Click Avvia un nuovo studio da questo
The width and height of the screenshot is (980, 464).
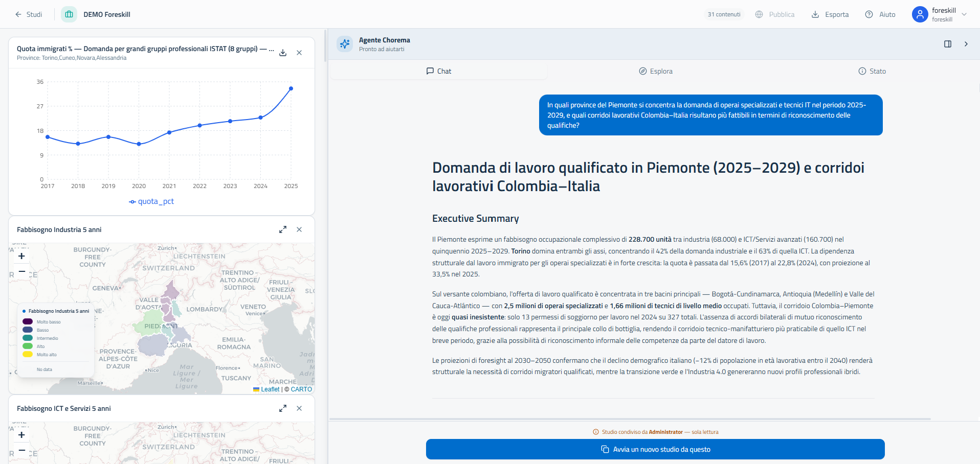pos(655,449)
